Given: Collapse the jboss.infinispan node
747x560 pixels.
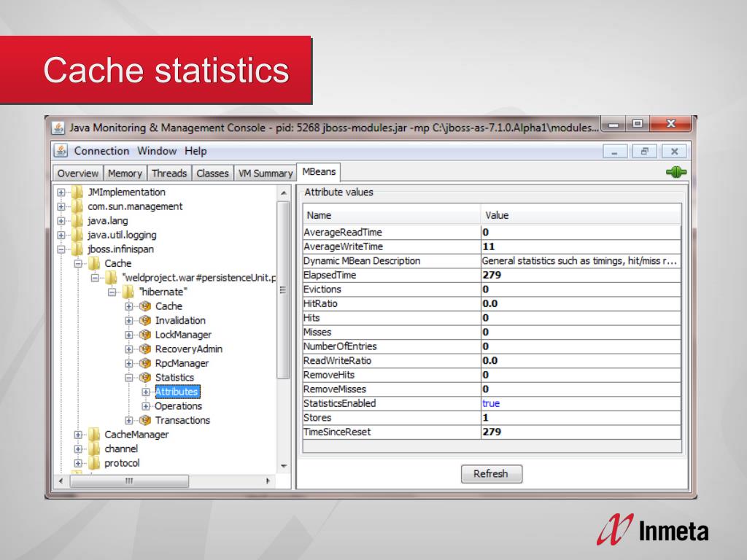Looking at the screenshot, I should click(61, 249).
